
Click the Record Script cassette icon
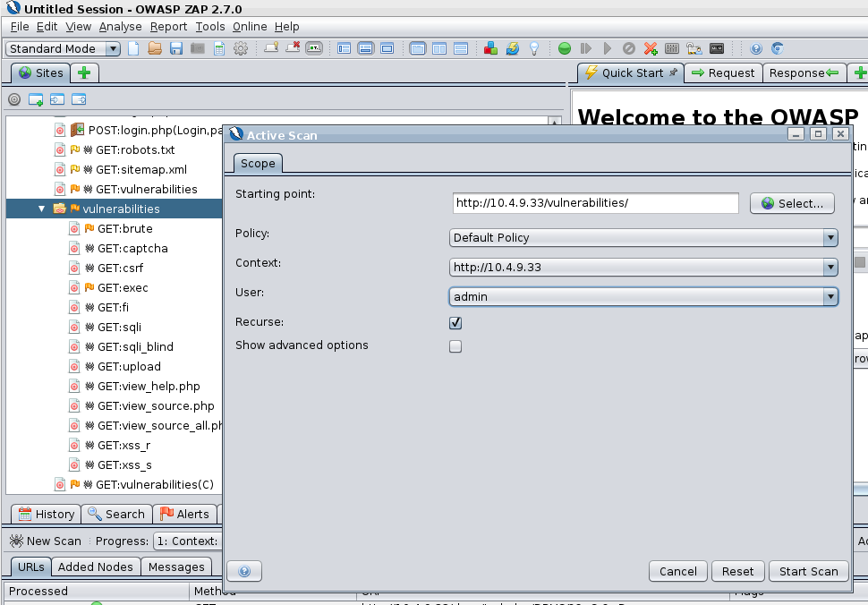[x=716, y=48]
